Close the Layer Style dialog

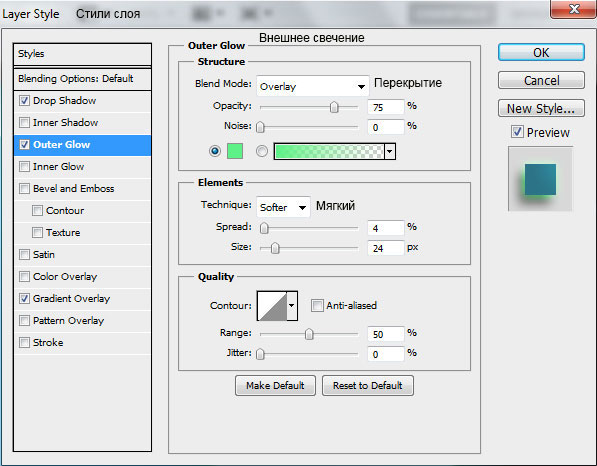coord(573,9)
